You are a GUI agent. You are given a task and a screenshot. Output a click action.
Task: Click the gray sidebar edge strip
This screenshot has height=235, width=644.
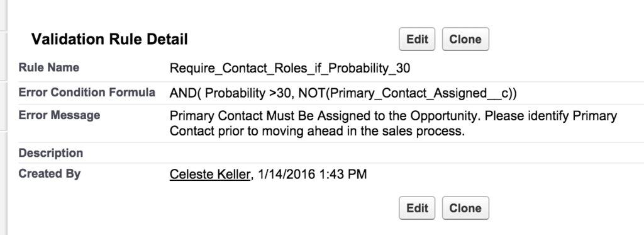(4, 117)
